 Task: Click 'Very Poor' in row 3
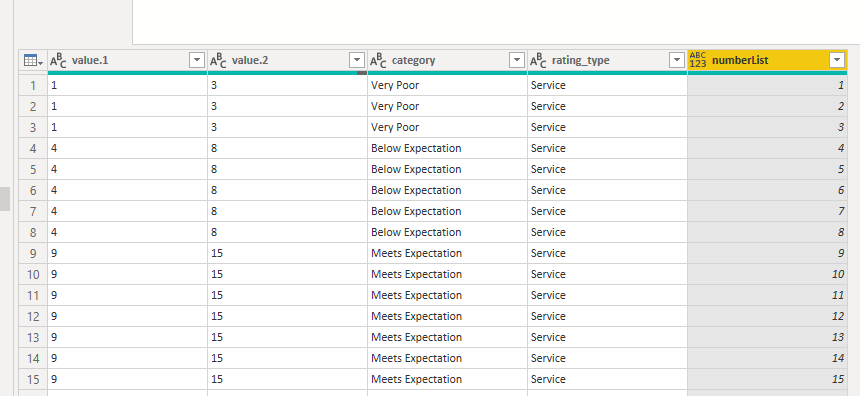pos(395,127)
